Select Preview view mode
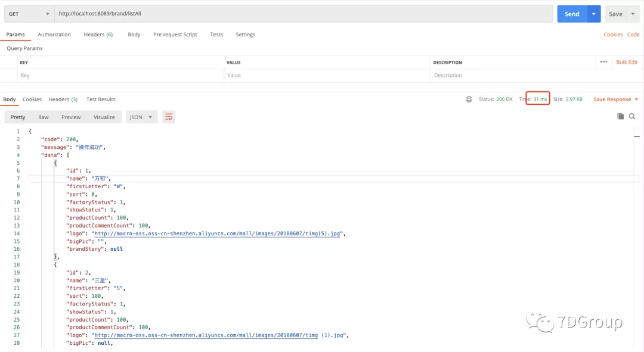 click(71, 117)
